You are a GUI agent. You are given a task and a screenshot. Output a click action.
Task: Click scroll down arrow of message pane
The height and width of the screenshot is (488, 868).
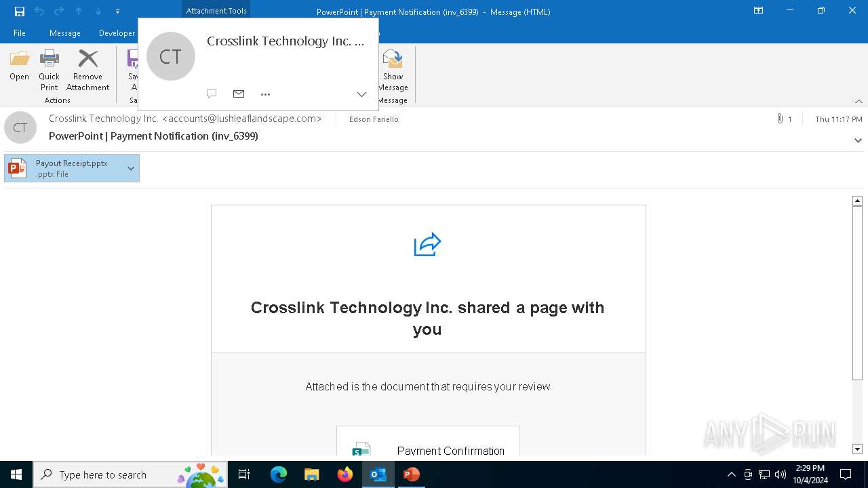[857, 449]
